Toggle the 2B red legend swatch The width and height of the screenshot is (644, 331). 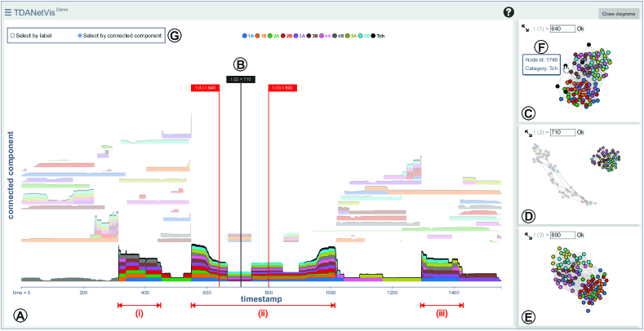283,36
